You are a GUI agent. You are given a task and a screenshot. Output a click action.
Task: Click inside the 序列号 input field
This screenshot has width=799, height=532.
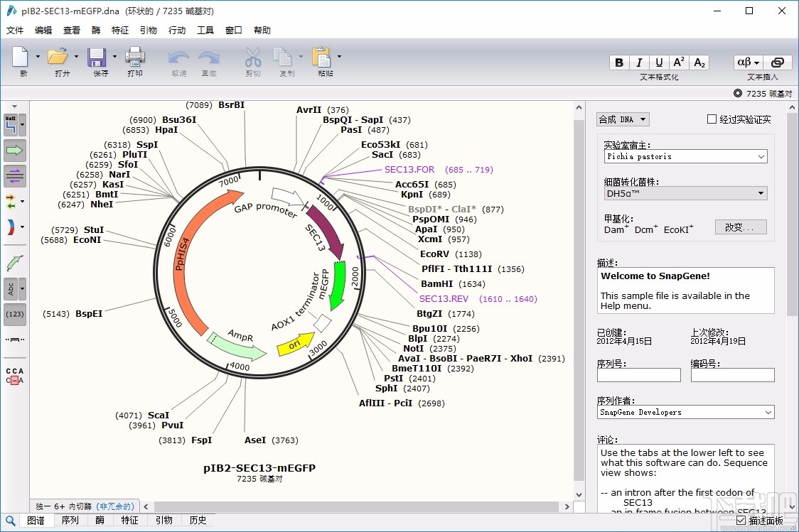click(x=638, y=374)
